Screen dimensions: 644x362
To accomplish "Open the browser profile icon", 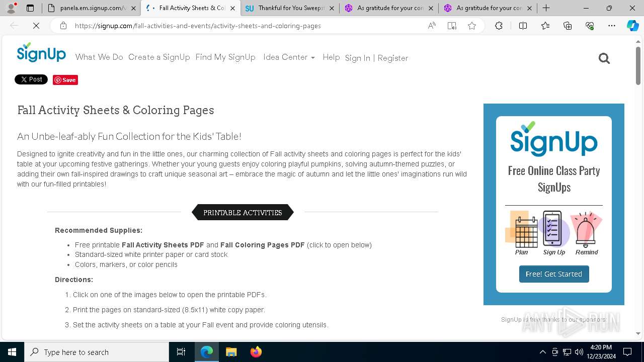I will pyautogui.click(x=11, y=8).
